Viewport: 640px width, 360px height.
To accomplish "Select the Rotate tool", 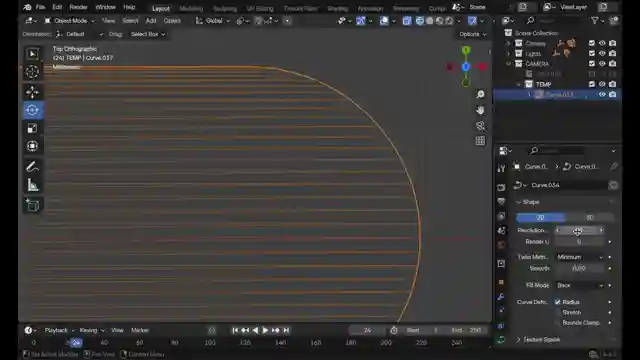I will [x=32, y=110].
